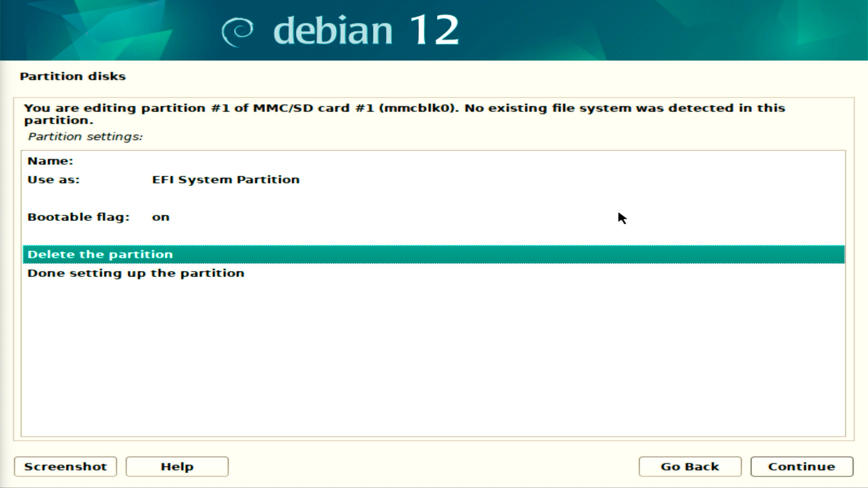Go Back to previous step

[690, 466]
